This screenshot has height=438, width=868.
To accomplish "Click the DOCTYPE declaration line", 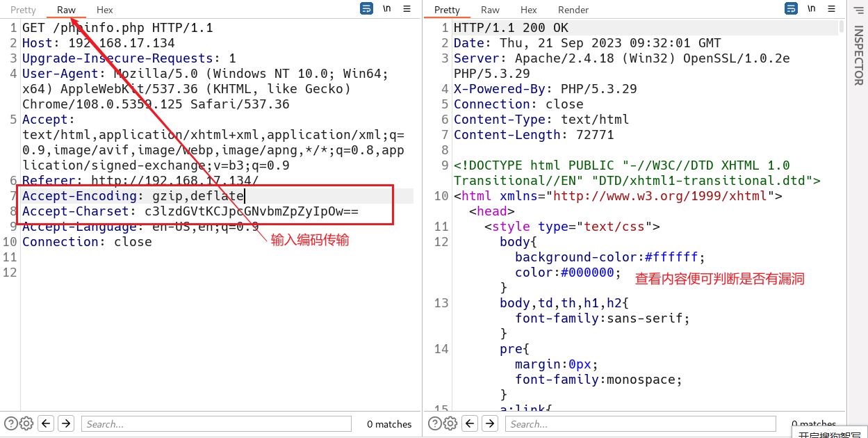I will (637, 173).
